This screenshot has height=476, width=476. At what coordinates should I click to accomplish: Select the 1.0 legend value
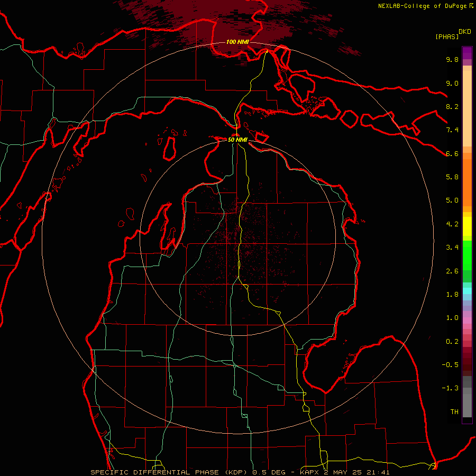tap(452, 318)
